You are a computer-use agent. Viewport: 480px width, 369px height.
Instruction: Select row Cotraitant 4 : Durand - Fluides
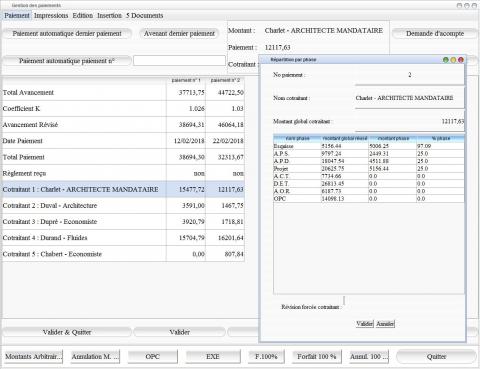[123, 238]
